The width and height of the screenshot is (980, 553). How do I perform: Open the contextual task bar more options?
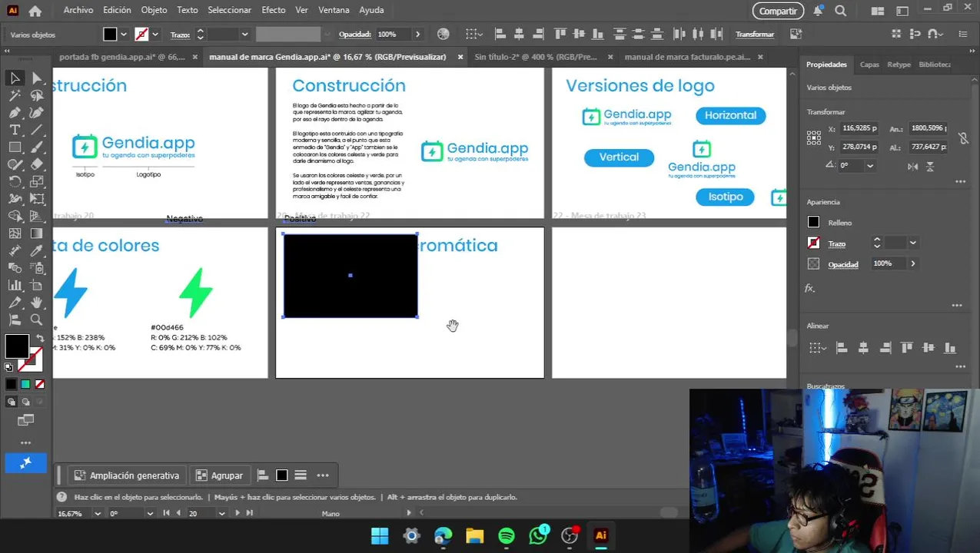point(323,475)
